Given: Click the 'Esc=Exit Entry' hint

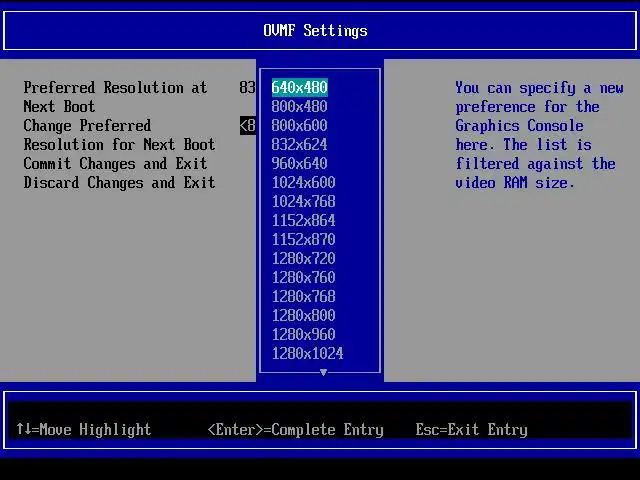Looking at the screenshot, I should (x=471, y=429).
